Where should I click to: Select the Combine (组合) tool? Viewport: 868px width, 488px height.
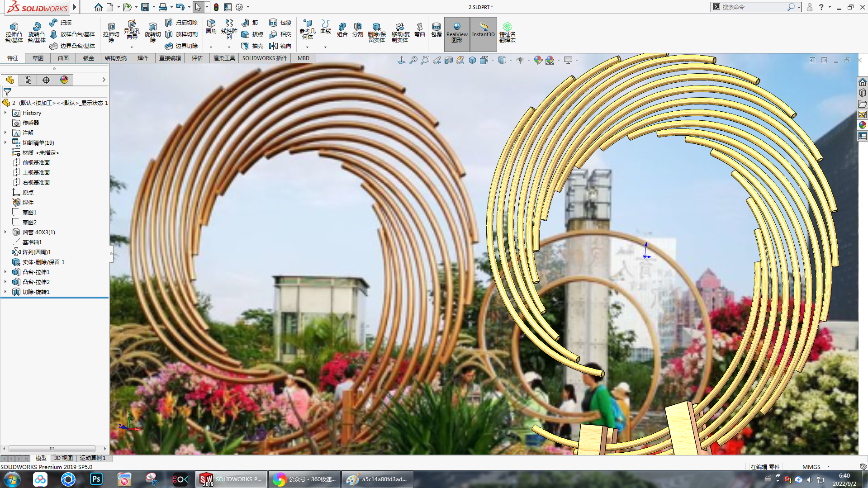(x=342, y=30)
